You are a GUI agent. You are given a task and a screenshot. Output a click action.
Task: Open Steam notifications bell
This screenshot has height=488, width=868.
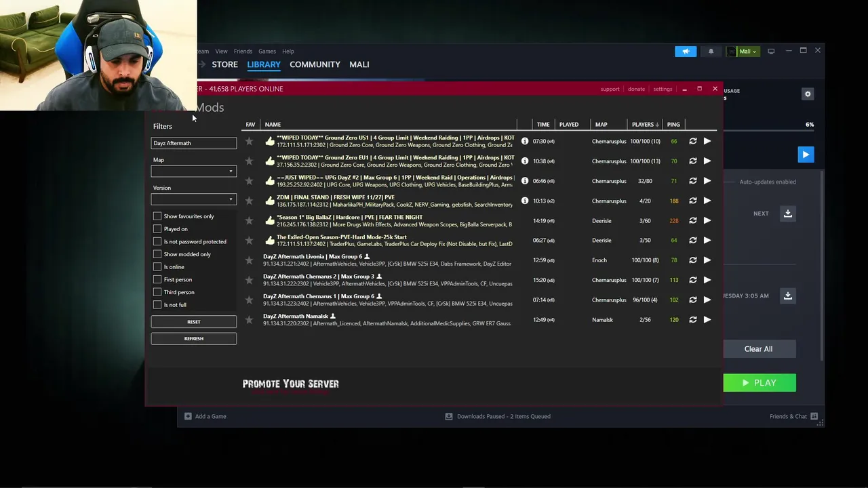(x=711, y=52)
